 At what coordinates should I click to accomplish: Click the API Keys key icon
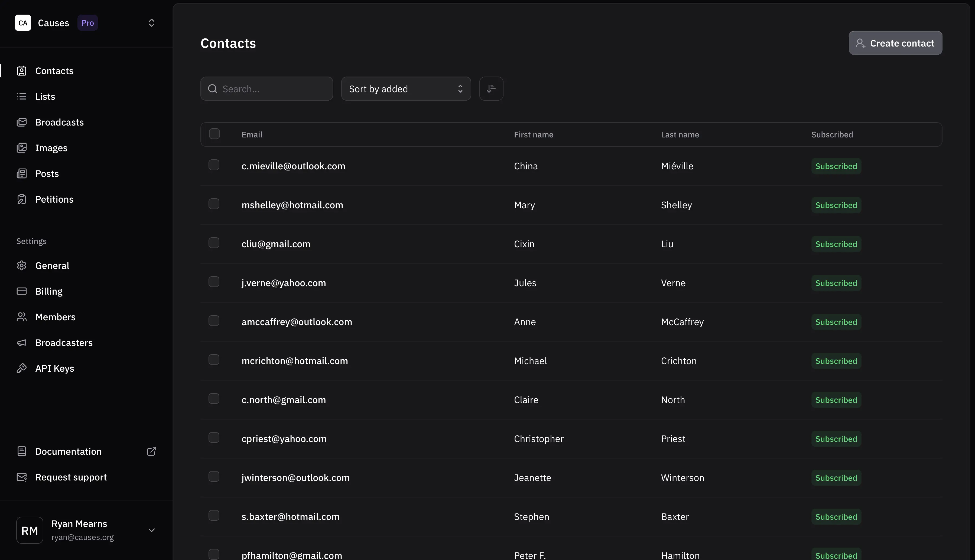pos(22,368)
